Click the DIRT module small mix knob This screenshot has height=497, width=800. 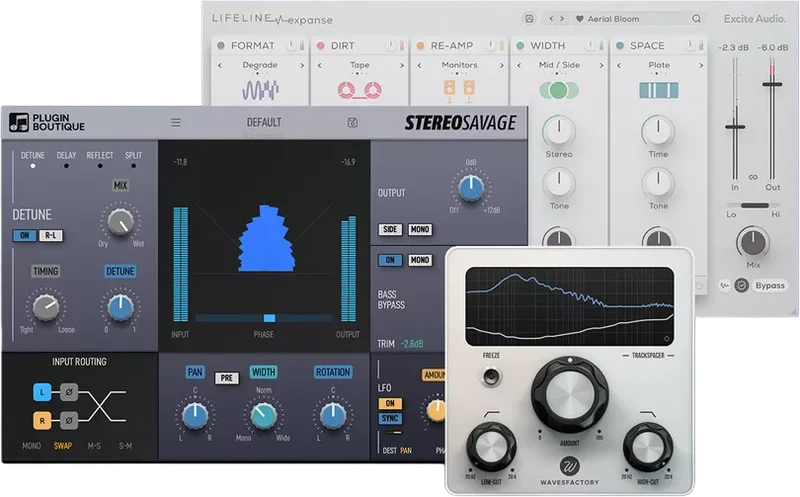(391, 45)
